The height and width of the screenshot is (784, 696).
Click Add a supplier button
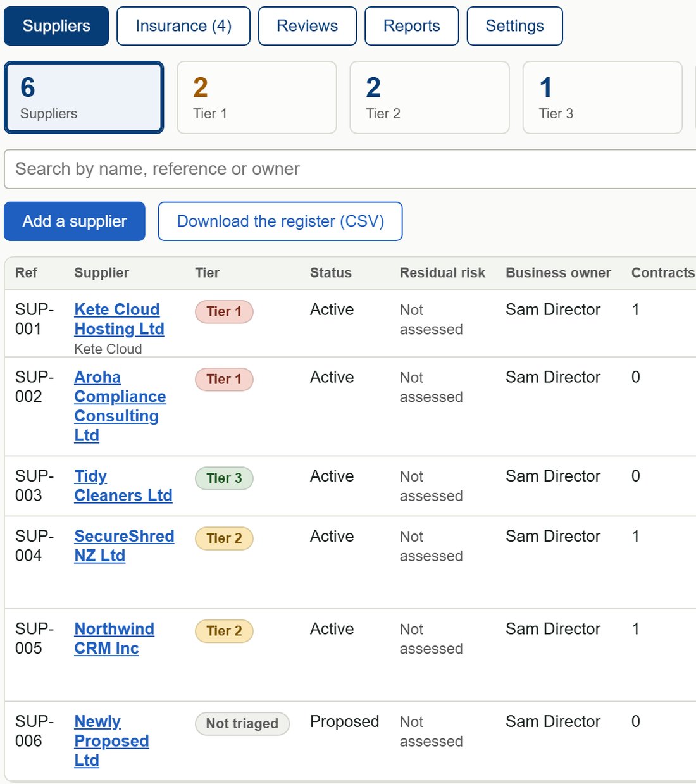[75, 221]
